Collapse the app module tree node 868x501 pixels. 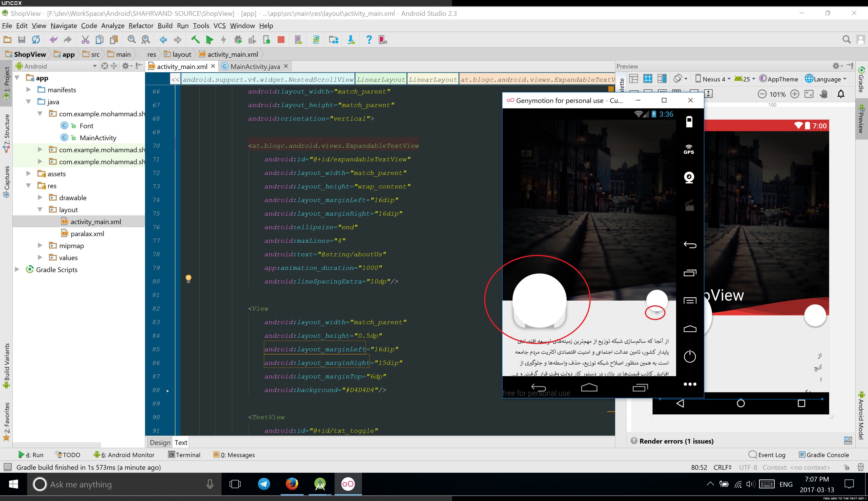[x=17, y=78]
